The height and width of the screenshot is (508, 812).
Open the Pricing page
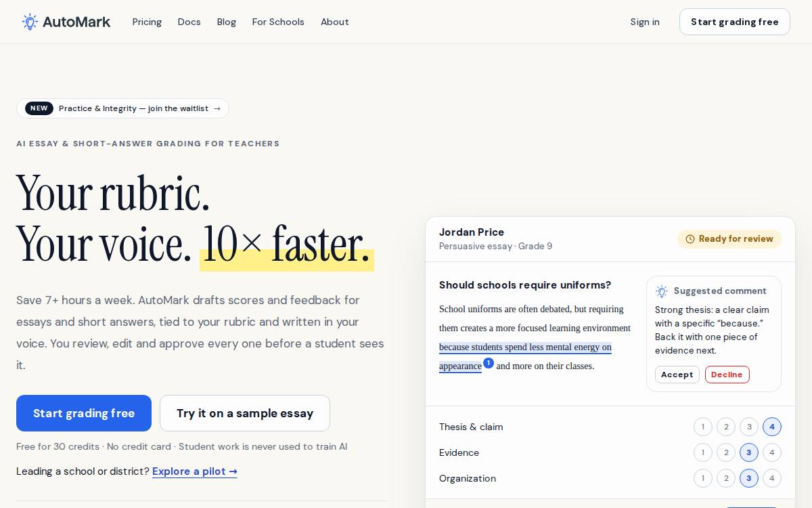point(147,22)
